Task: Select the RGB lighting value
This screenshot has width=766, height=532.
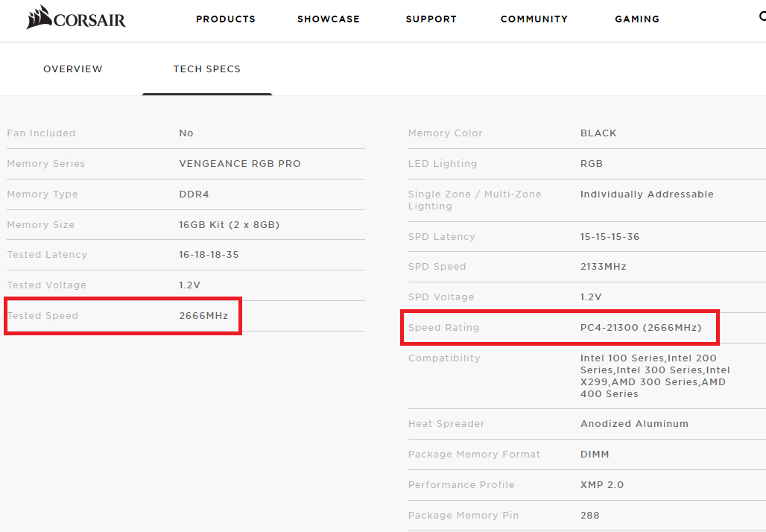Action: pos(592,164)
